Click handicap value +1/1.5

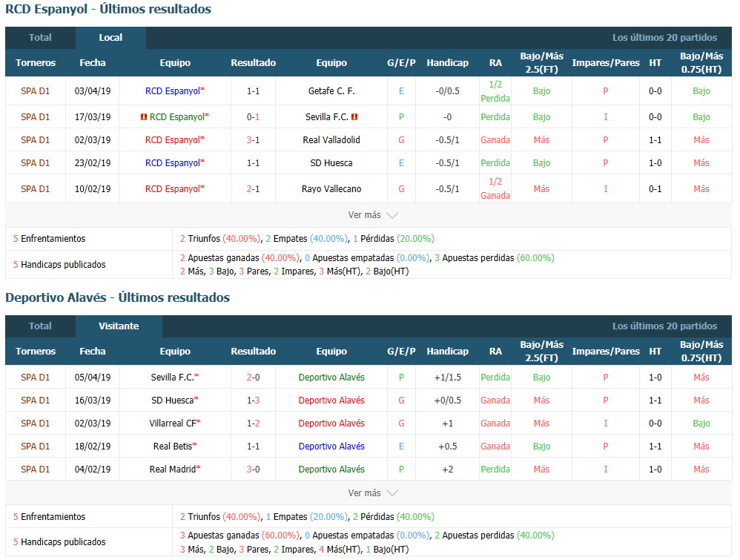pos(447,378)
